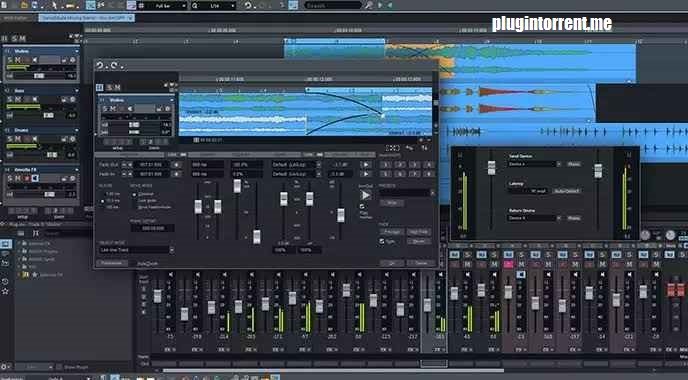Toggle the Sync checkbox in crossfade editor
The width and height of the screenshot is (688, 380).
tap(382, 241)
